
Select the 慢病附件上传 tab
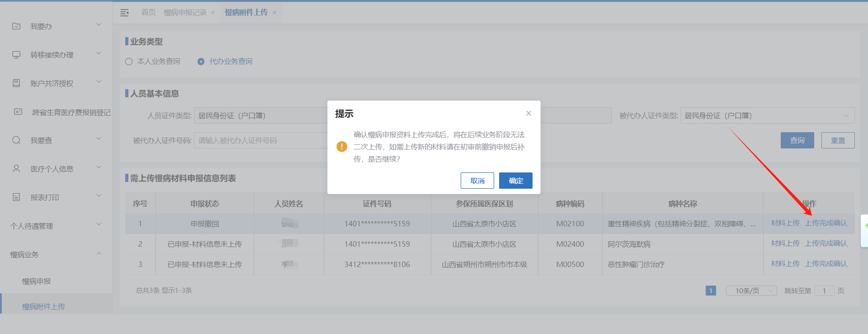246,13
